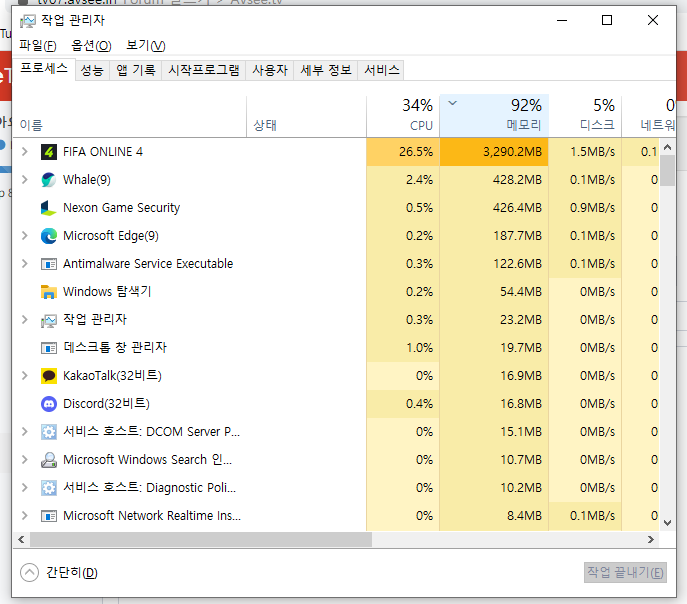Switch to the 서비스 tab
Image resolution: width=687 pixels, height=604 pixels.
(382, 71)
